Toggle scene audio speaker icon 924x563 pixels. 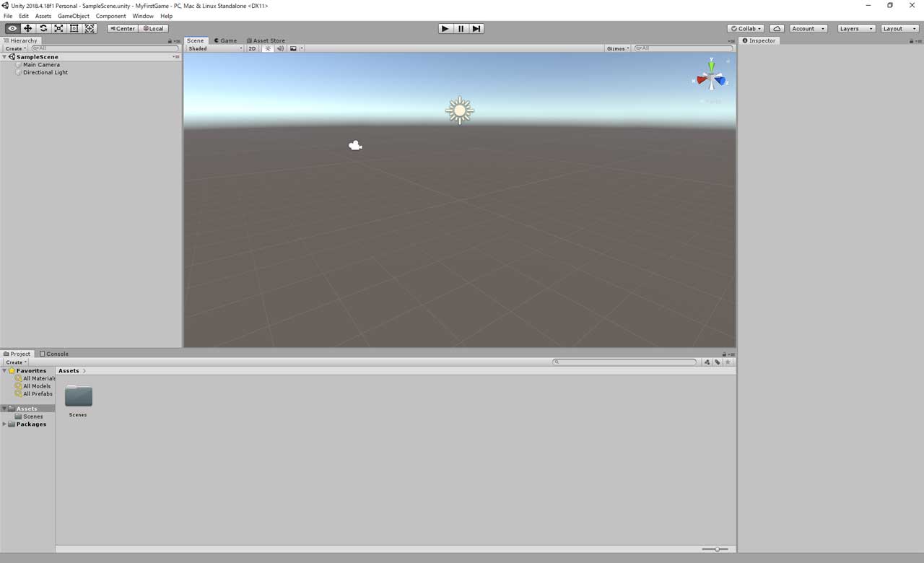click(x=280, y=48)
